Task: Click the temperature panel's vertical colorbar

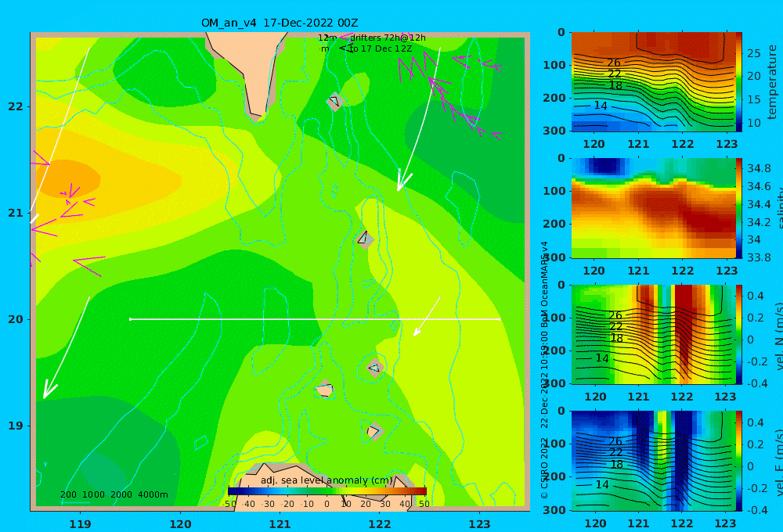Action: pos(738,82)
